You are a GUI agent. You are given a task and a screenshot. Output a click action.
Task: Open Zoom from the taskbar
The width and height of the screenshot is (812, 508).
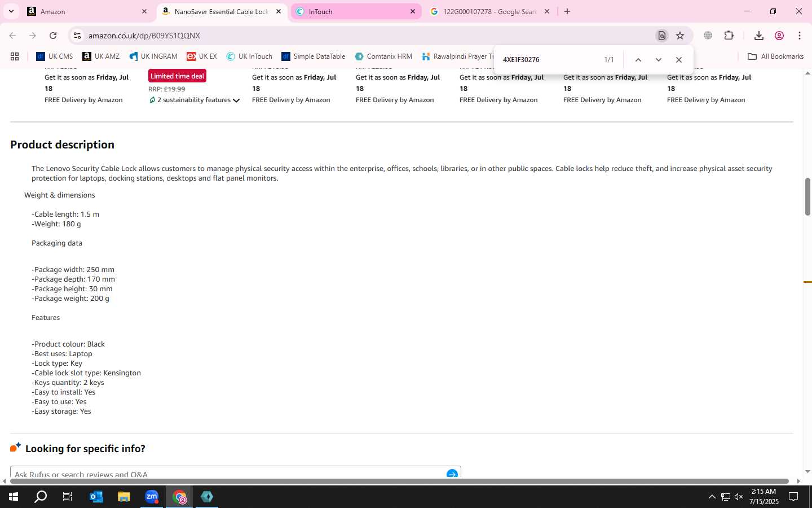(x=152, y=497)
